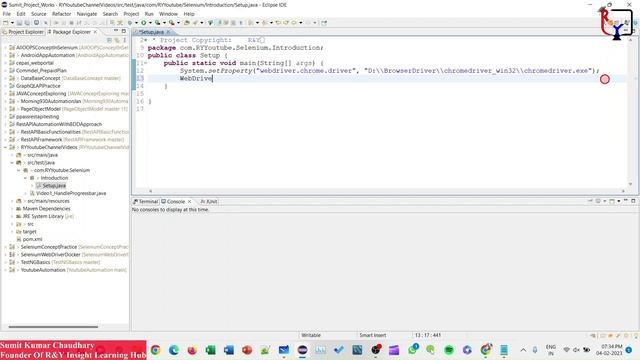Screen dimensions: 640x360
Task: Open the Window menu
Action: point(168,14)
